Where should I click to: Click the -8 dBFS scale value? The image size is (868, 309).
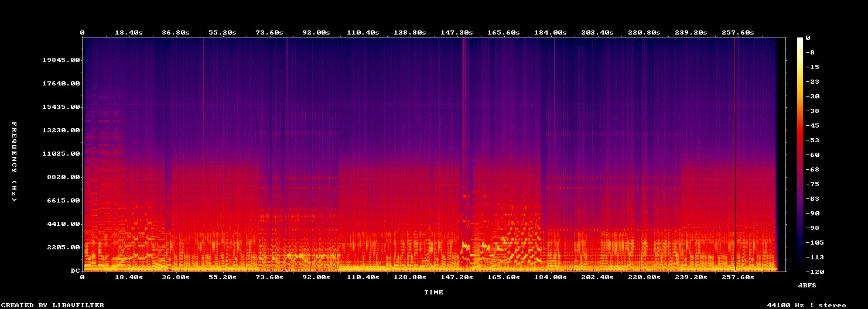[809, 52]
